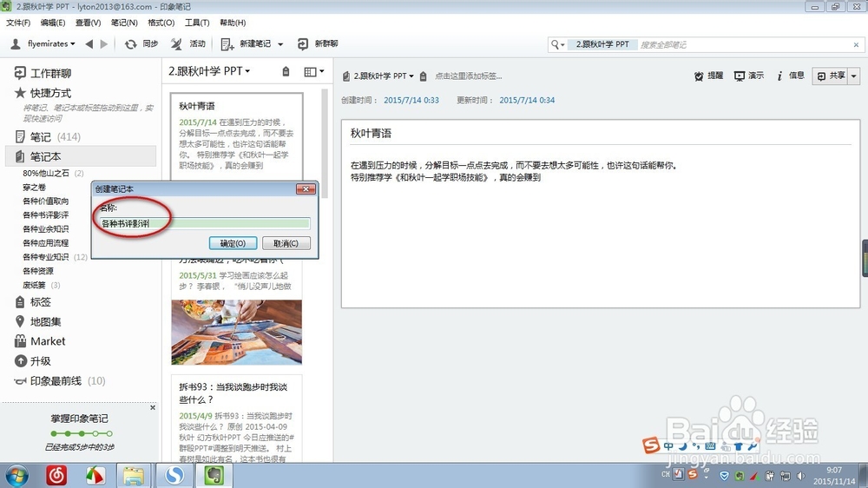Open the painting thumbnail note

point(236,333)
